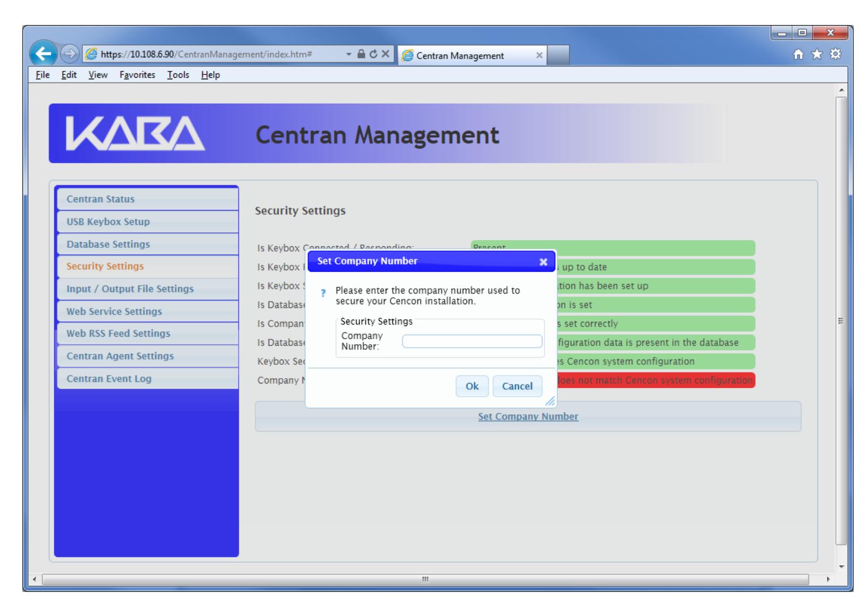Image resolution: width=868 pixels, height=610 pixels.
Task: Open the Favorites menu
Action: pos(137,75)
